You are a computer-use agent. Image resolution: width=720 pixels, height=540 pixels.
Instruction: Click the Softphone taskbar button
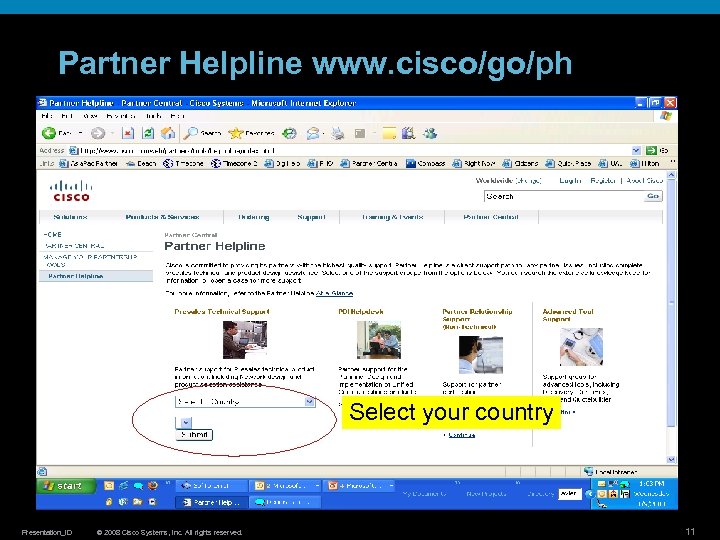click(212, 485)
